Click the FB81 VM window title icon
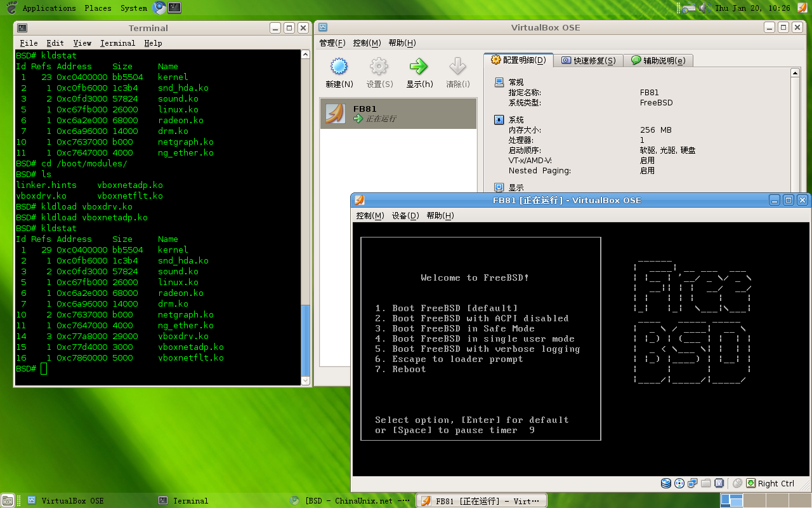 (x=360, y=200)
